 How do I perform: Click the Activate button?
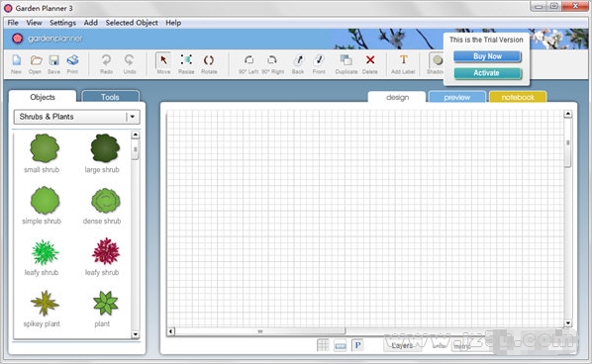coord(487,73)
